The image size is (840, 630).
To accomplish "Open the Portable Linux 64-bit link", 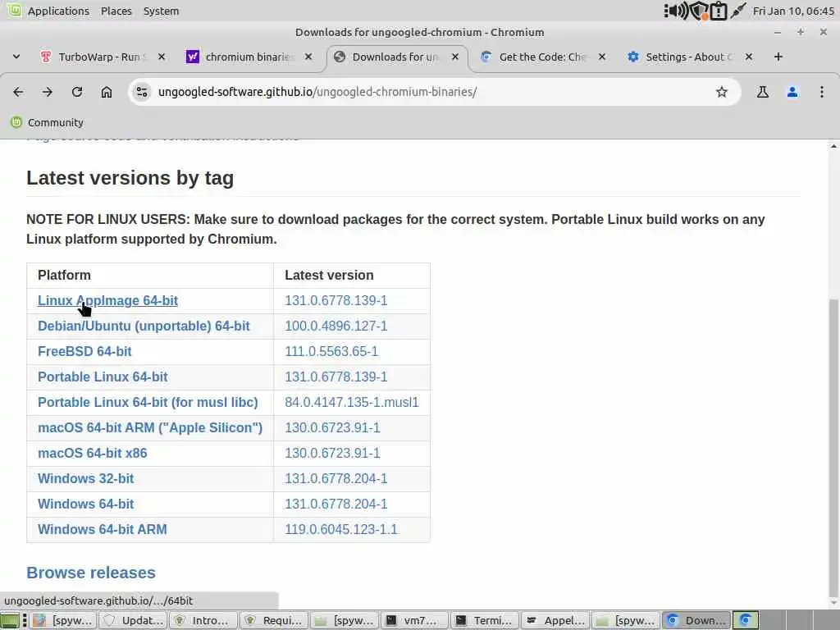I will (x=103, y=377).
